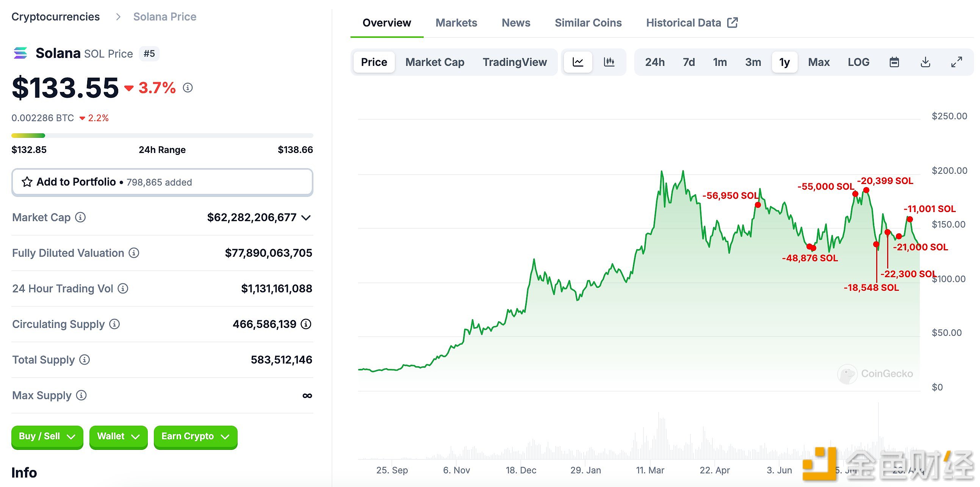
Task: Set chart range to 7d
Action: point(689,62)
